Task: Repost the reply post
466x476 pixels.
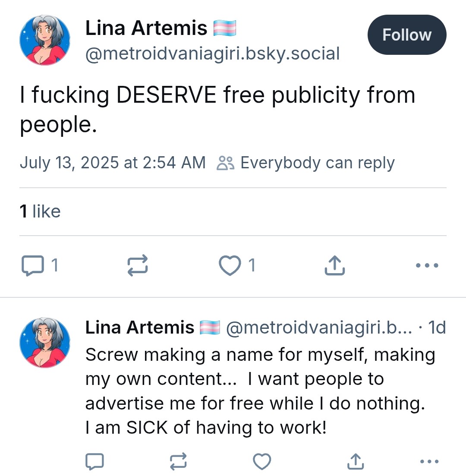Action: tap(178, 462)
